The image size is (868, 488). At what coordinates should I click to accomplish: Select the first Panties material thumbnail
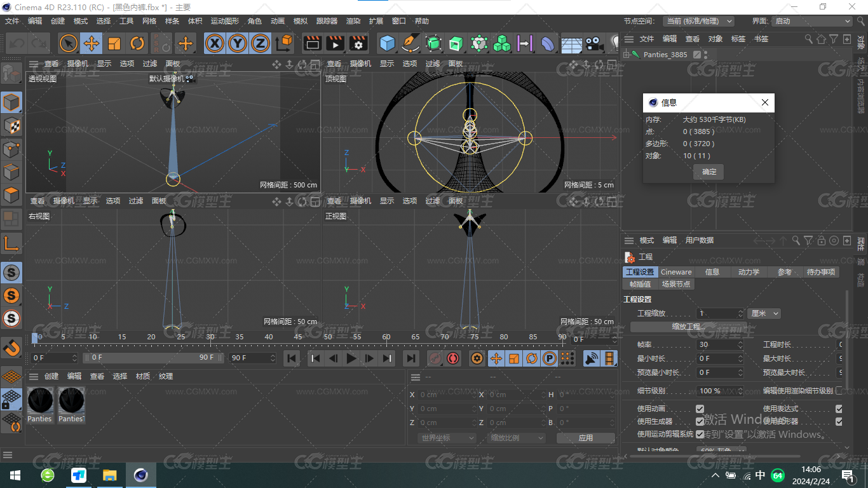click(x=40, y=405)
